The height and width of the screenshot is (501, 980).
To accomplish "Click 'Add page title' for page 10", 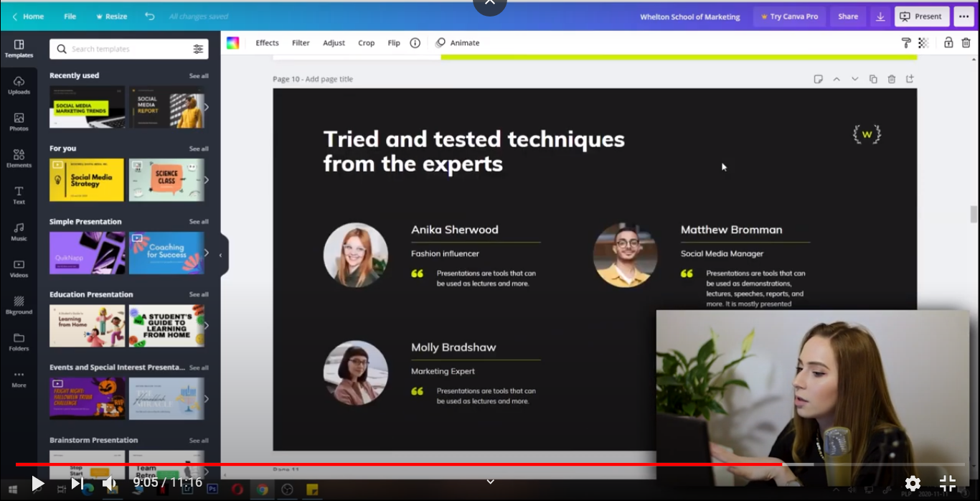I will pos(329,79).
